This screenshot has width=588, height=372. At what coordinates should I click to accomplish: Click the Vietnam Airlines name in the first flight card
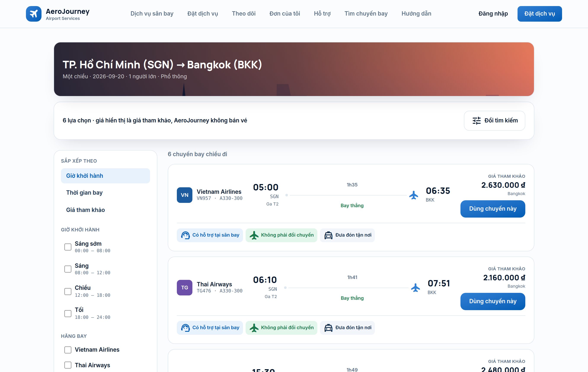(x=219, y=192)
